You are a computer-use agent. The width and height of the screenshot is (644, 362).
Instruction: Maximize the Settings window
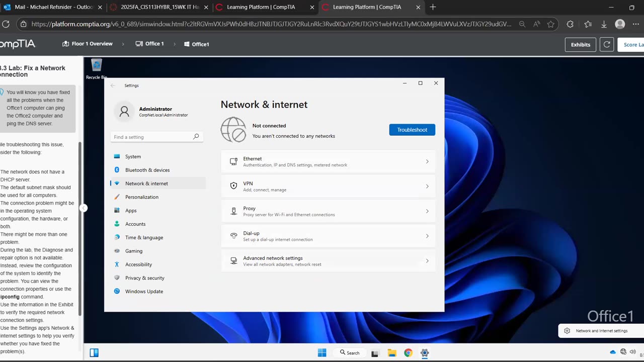421,83
